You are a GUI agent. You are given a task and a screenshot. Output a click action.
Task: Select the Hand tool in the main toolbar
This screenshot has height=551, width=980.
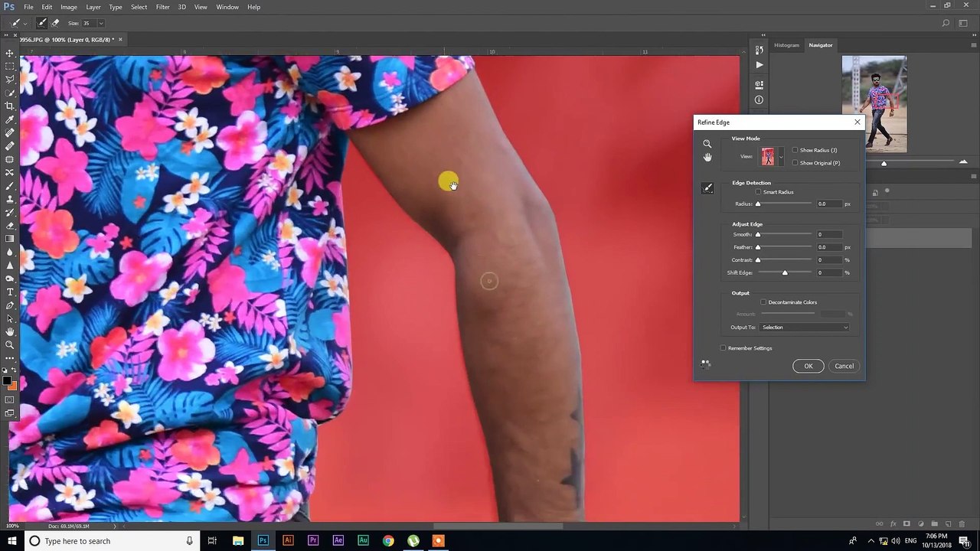click(10, 331)
